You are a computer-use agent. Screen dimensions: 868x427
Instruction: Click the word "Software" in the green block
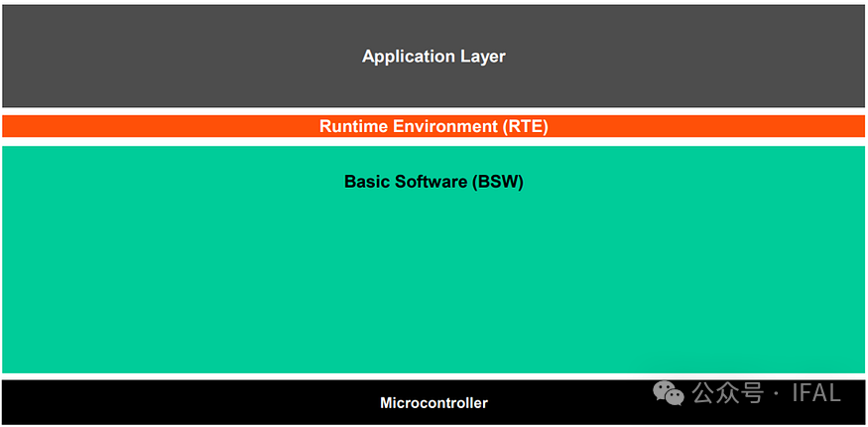(x=432, y=182)
